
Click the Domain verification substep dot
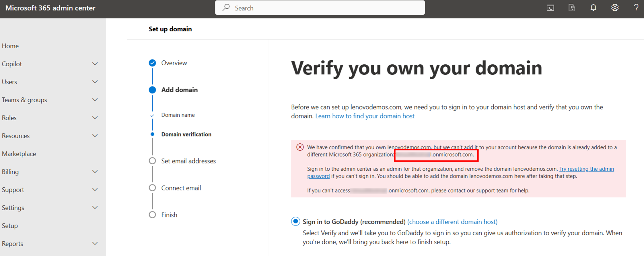pyautogui.click(x=152, y=134)
